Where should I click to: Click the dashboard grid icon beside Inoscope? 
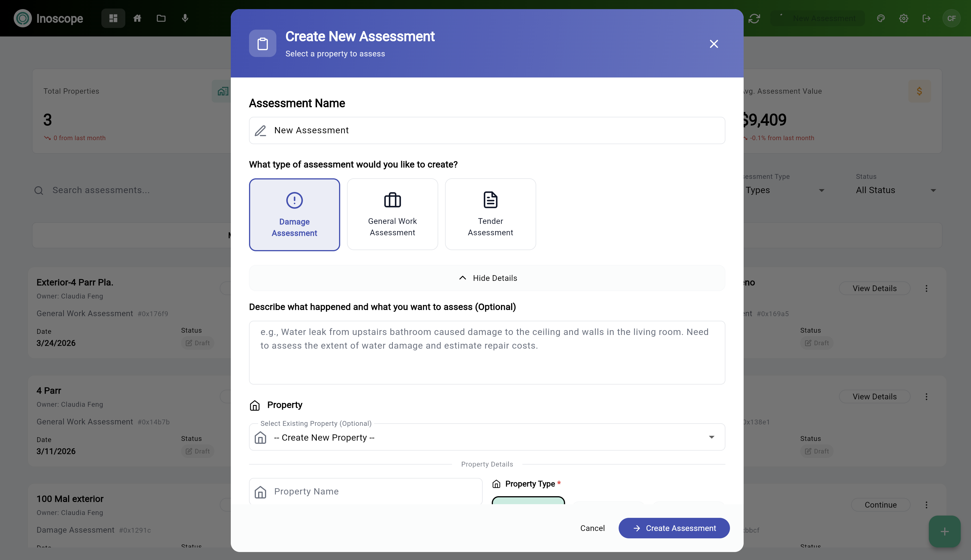point(113,18)
